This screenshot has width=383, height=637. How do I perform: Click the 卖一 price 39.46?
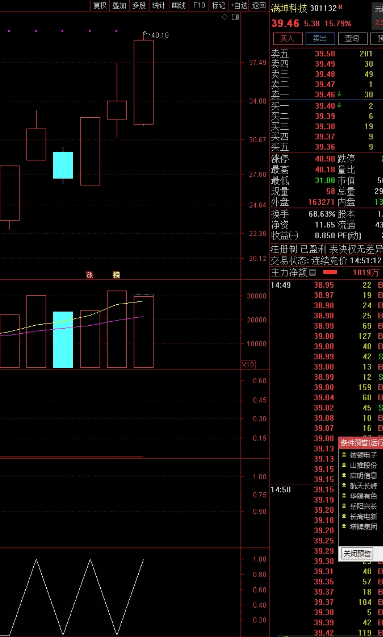325,95
